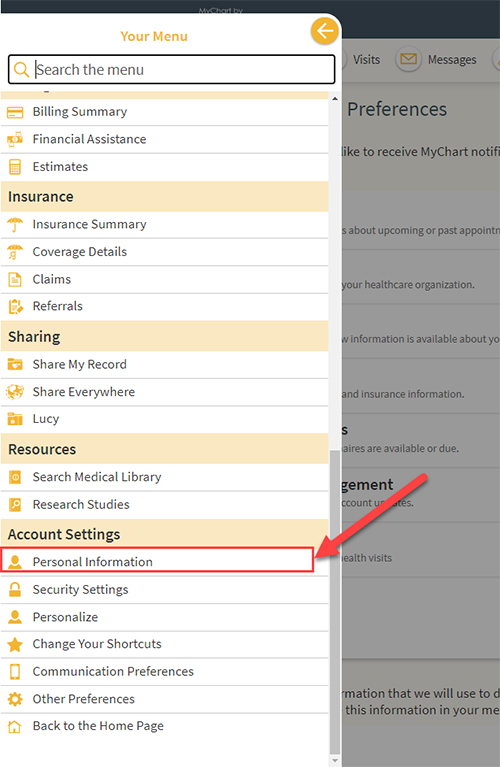Click the Resources section header

pyautogui.click(x=164, y=449)
